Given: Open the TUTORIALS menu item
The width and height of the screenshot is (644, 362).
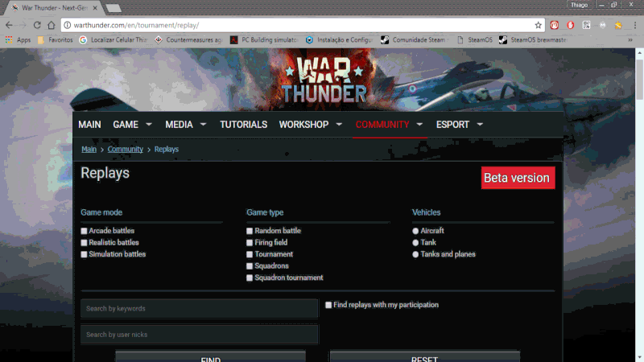Looking at the screenshot, I should [244, 125].
